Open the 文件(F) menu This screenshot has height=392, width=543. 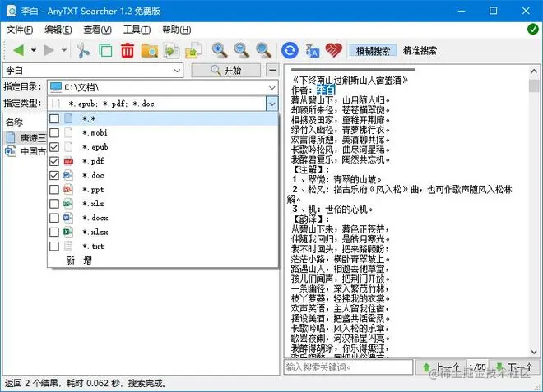pos(20,30)
